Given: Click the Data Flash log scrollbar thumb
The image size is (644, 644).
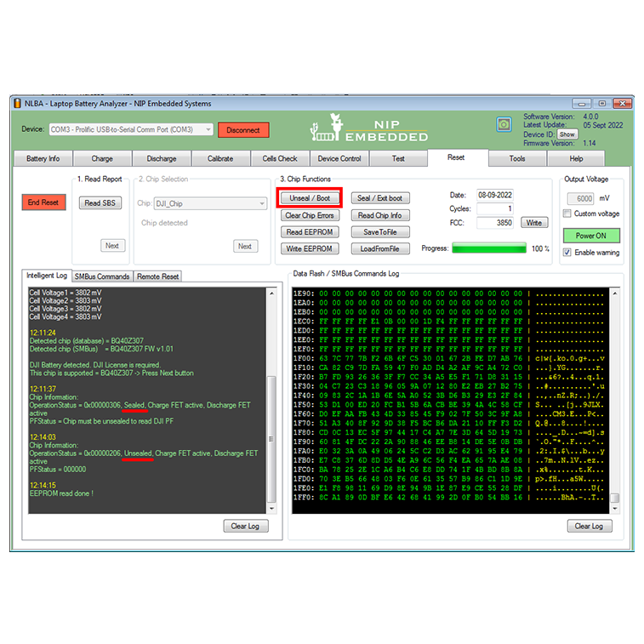Looking at the screenshot, I should click(x=615, y=498).
